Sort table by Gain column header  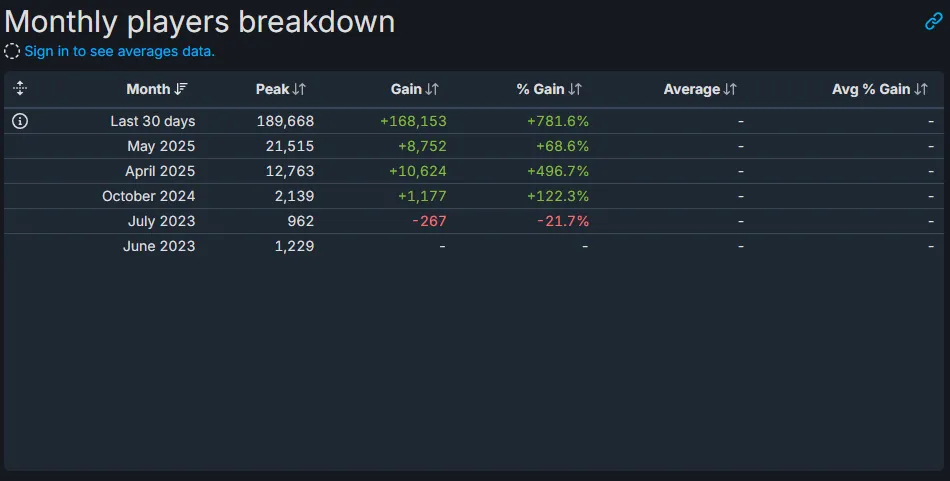point(406,89)
